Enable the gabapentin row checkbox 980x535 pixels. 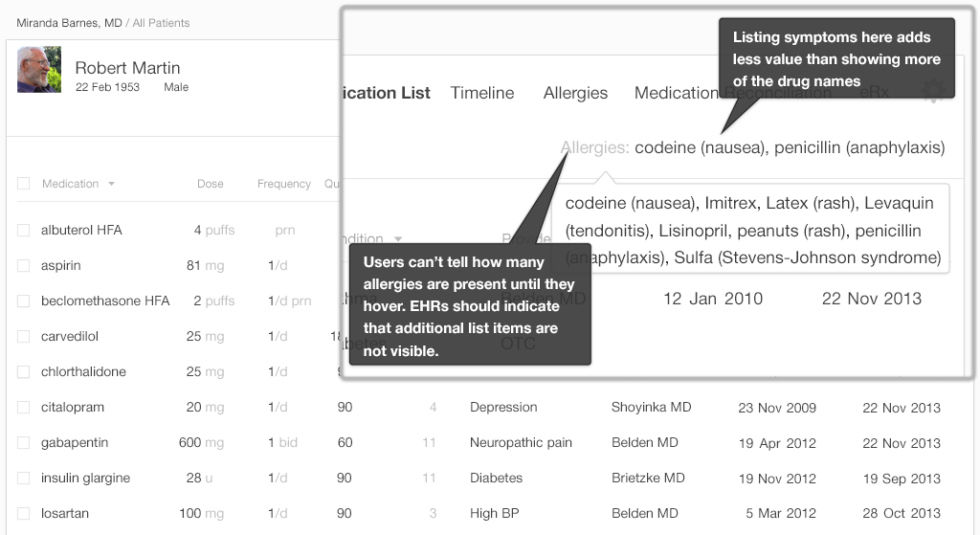(24, 443)
